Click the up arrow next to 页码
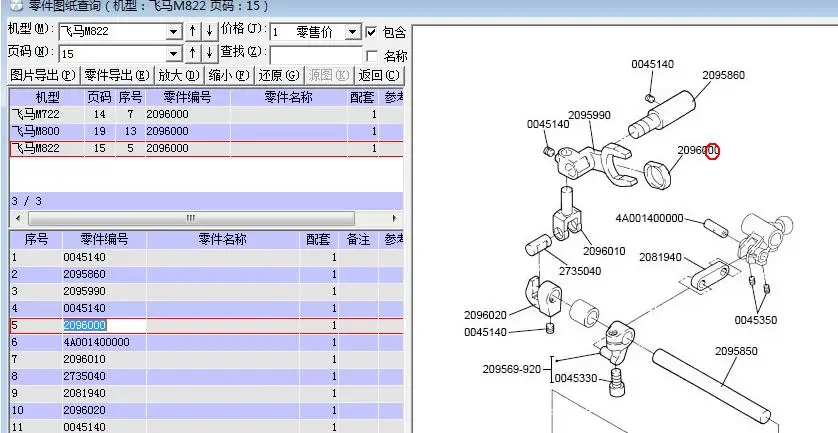The height and width of the screenshot is (433, 838). point(193,53)
